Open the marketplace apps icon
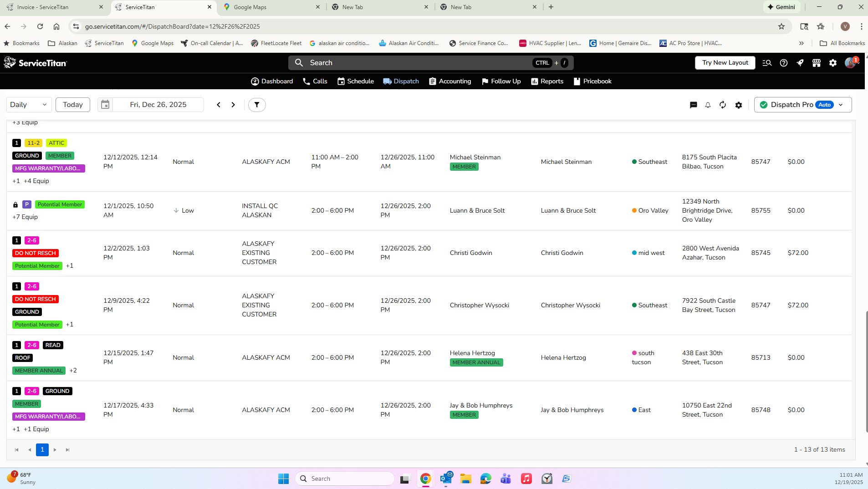The width and height of the screenshot is (868, 489). click(817, 63)
